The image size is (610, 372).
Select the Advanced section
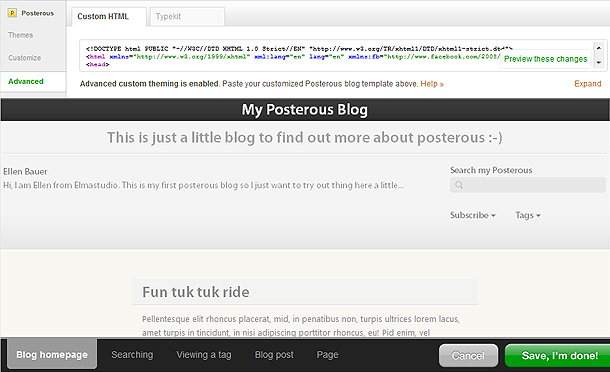[26, 81]
